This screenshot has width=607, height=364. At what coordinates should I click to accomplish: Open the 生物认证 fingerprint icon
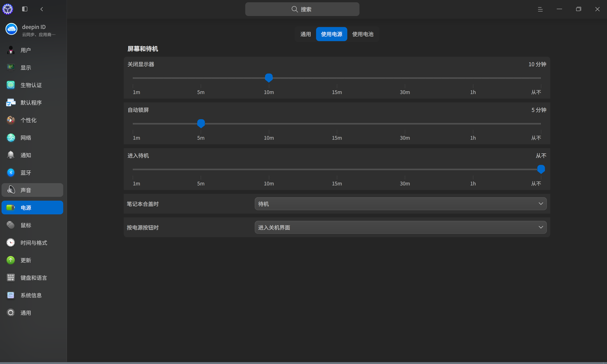pyautogui.click(x=11, y=85)
